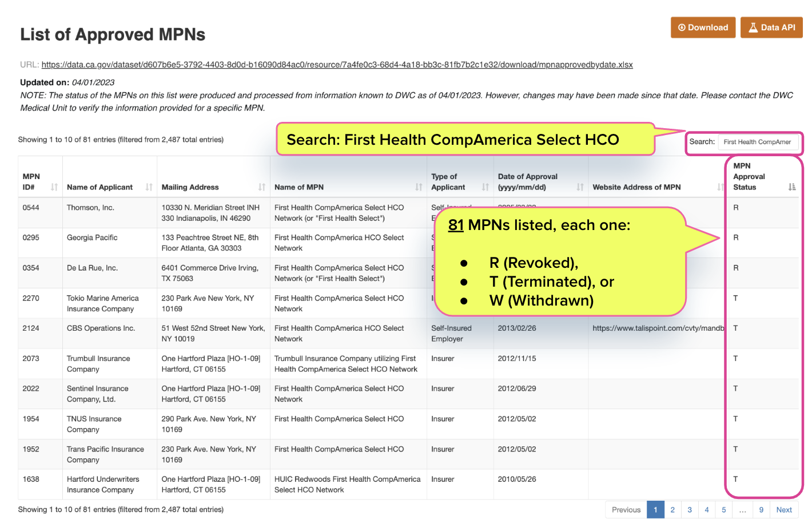The image size is (812, 531).
Task: Select HUIC Redwoods First Health MPN name cell
Action: (348, 485)
